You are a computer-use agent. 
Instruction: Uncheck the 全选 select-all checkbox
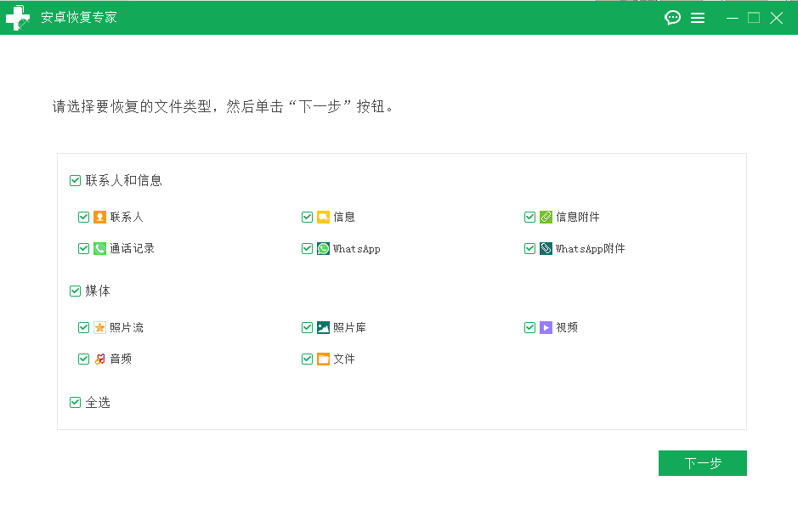75,402
